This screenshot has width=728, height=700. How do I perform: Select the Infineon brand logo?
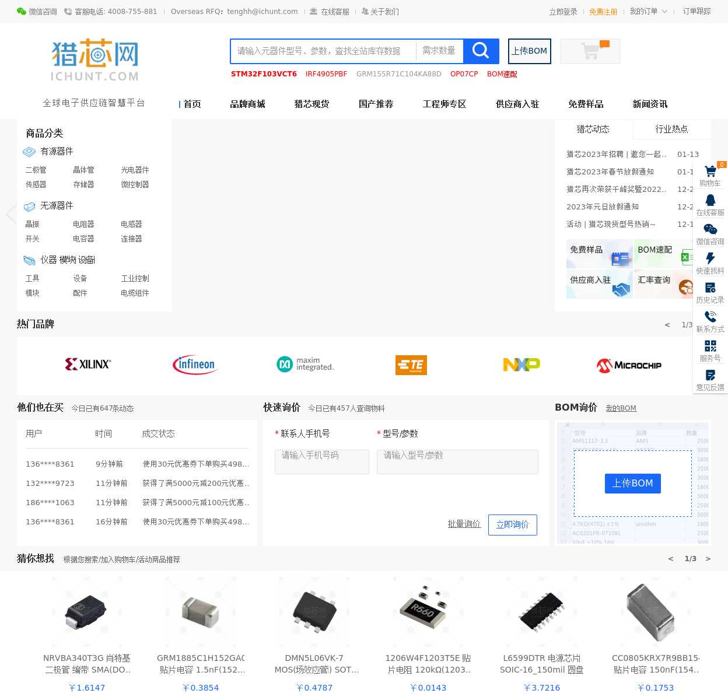pyautogui.click(x=194, y=365)
